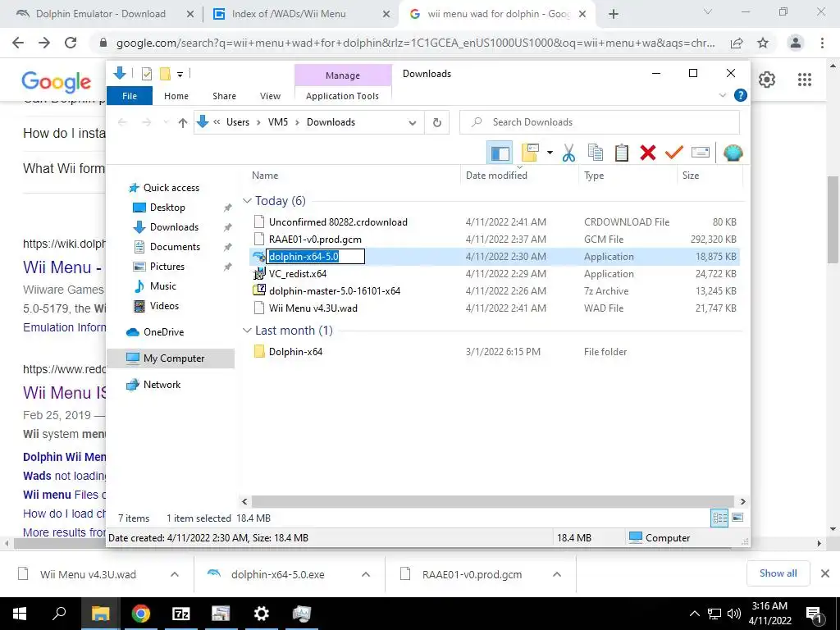This screenshot has width=840, height=630.
Task: Select the dolphin-master-5.0-16101-x64 archive
Action: pyautogui.click(x=335, y=291)
